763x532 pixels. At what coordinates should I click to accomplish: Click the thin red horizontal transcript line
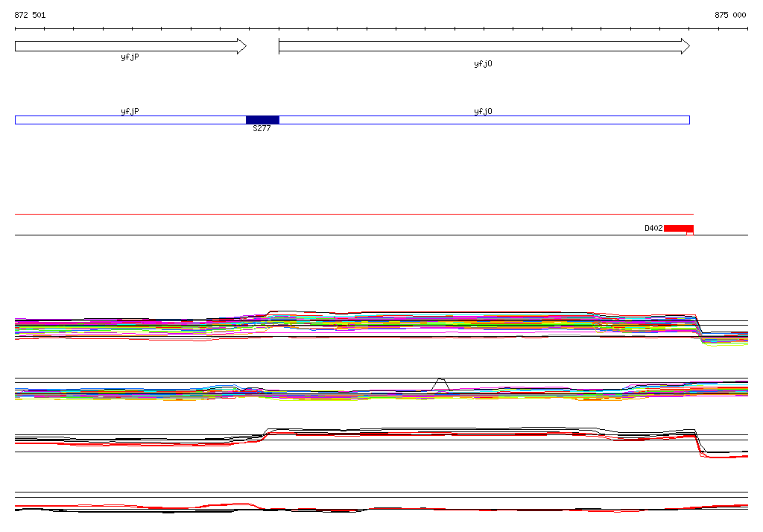[x=354, y=214]
